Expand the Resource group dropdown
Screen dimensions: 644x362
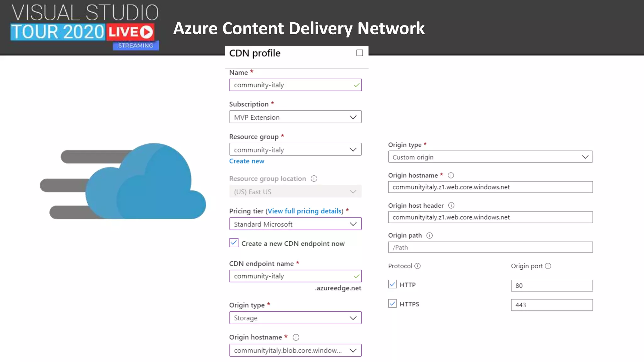[295, 150]
